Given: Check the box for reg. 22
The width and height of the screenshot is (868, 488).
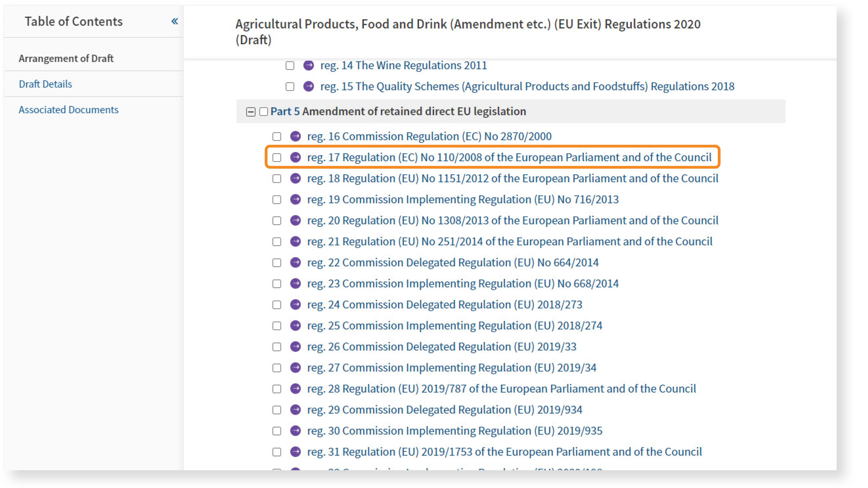Looking at the screenshot, I should 277,263.
